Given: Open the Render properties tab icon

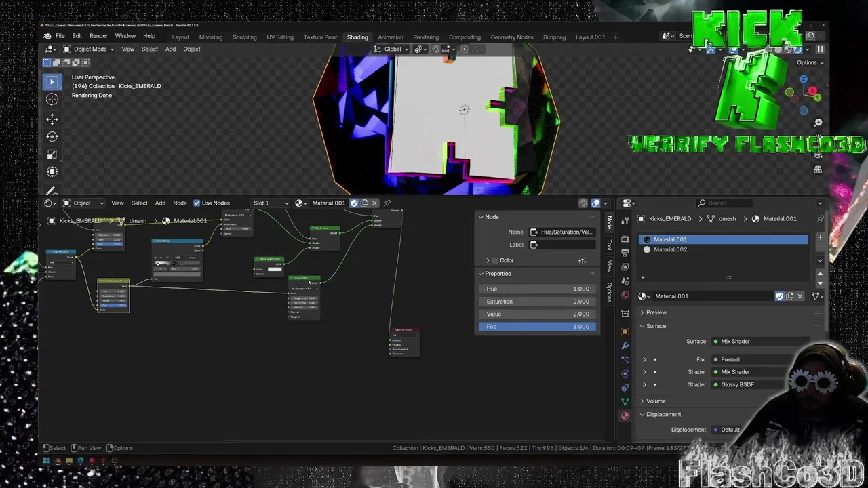Looking at the screenshot, I should [x=625, y=239].
